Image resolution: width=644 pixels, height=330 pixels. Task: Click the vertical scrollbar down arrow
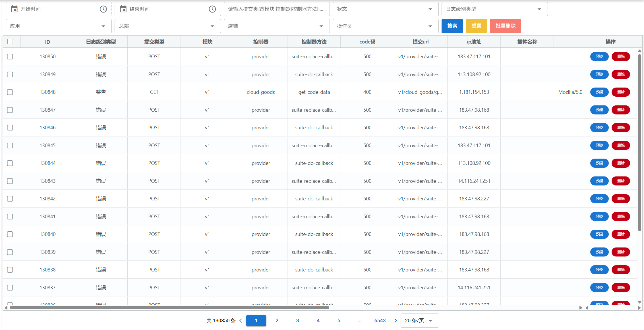639,302
